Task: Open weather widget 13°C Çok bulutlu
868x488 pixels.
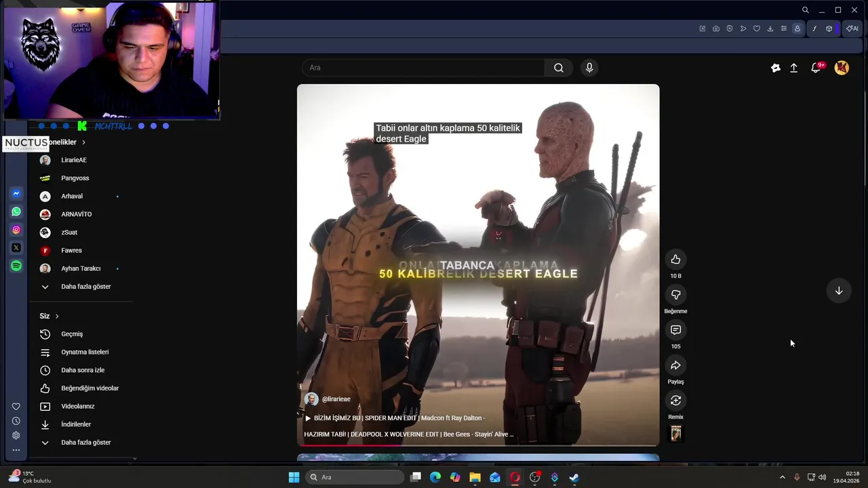Action: point(31,477)
